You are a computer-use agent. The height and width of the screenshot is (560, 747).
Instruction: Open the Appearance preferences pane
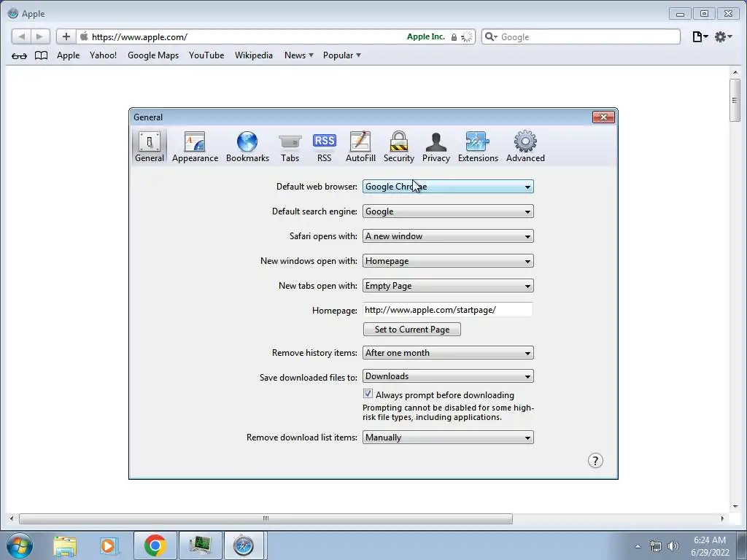coord(195,146)
